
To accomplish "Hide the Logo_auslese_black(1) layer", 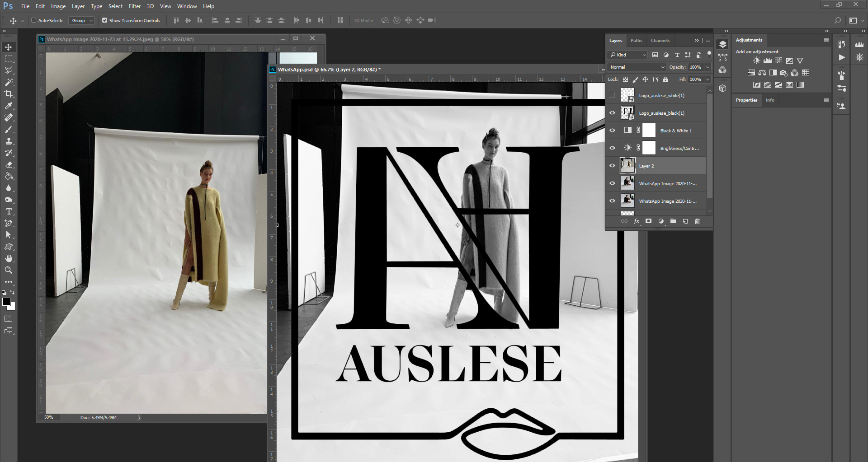I will (613, 113).
